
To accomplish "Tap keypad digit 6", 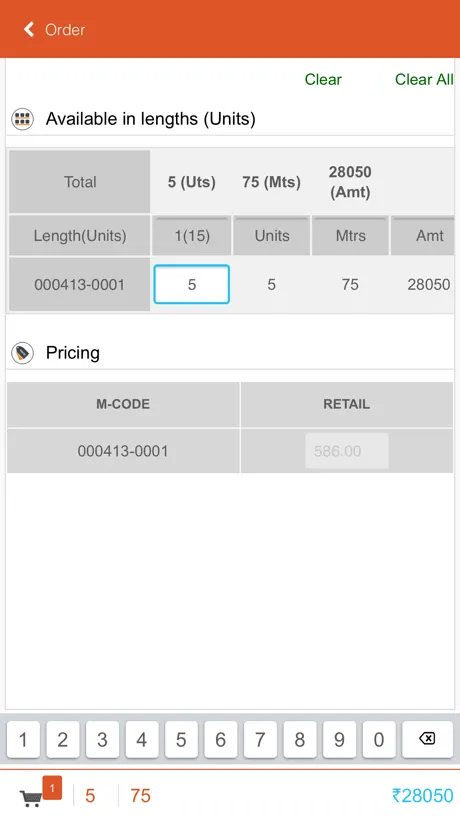I will (x=221, y=739).
